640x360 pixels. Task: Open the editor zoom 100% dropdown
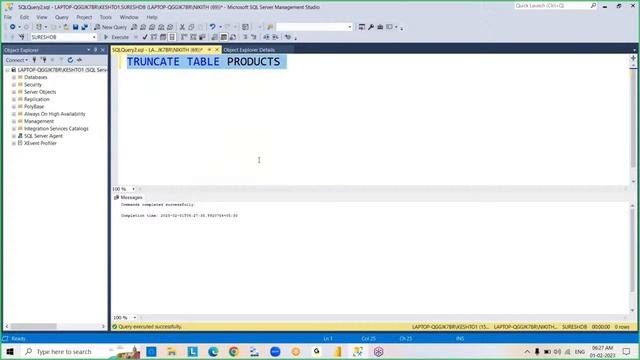133,189
